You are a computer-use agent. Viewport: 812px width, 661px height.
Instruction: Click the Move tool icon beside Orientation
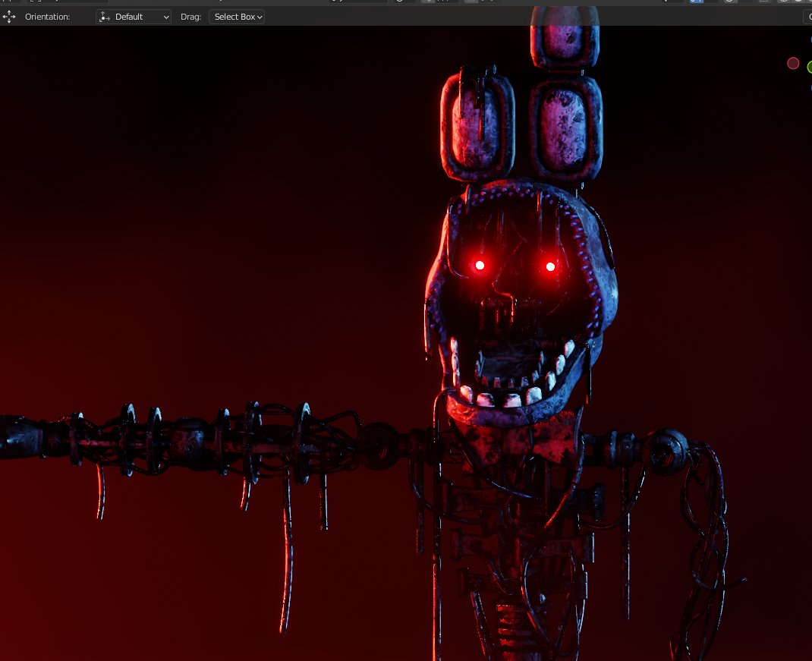tap(9, 17)
